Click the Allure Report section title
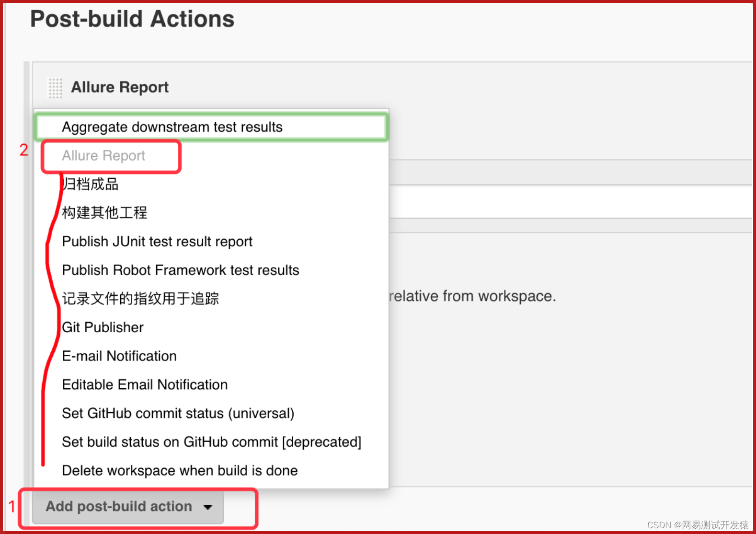The height and width of the screenshot is (534, 756). [x=120, y=87]
